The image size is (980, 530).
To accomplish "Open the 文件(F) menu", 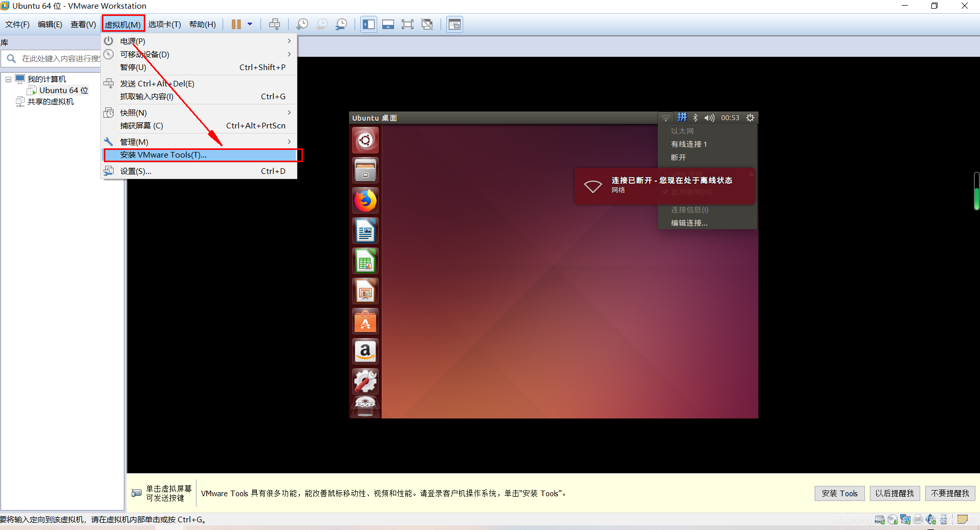I will point(17,25).
